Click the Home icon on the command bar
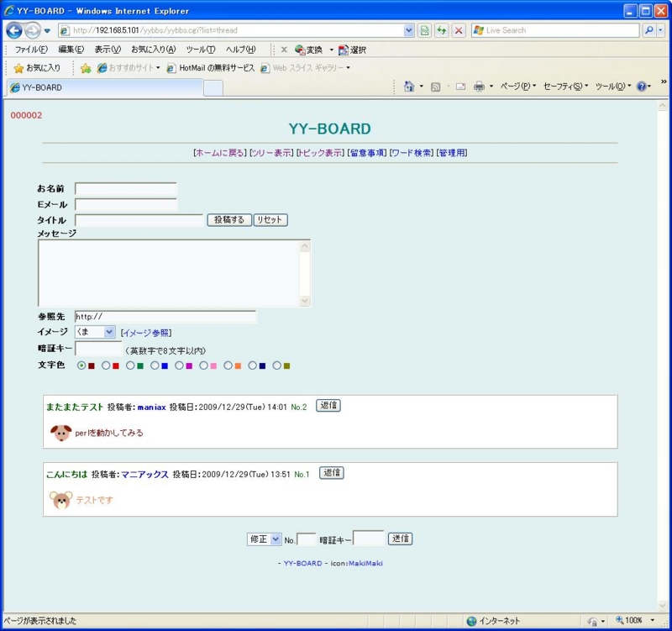Screen dimensions: 672x631 pos(411,87)
